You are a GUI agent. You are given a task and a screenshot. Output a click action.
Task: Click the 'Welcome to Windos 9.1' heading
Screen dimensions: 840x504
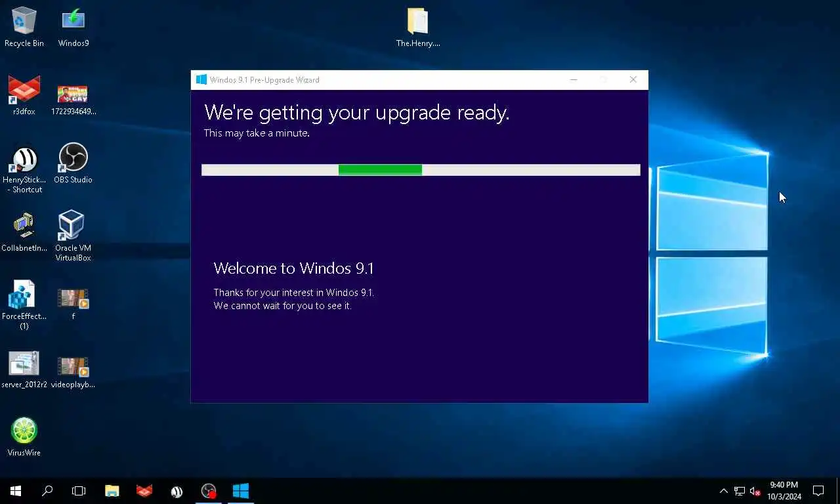tap(293, 268)
